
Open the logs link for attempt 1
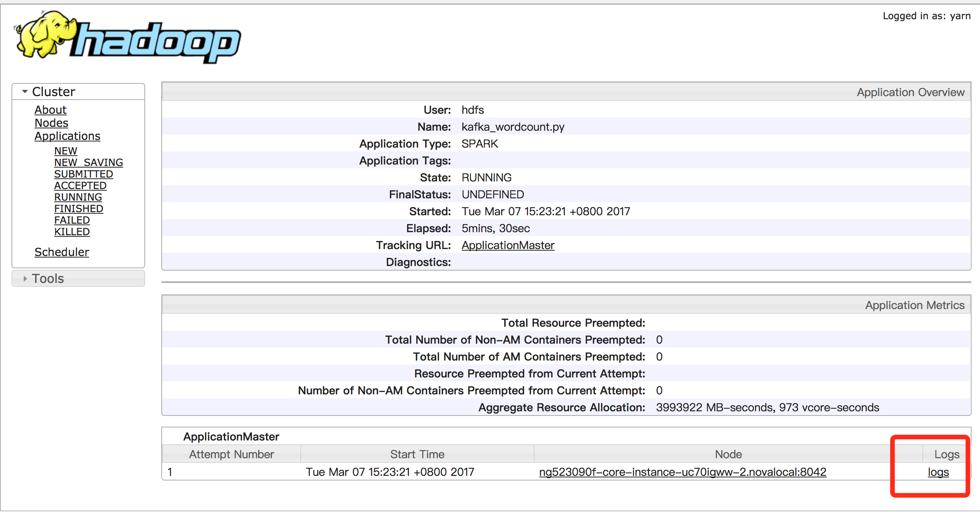(938, 472)
